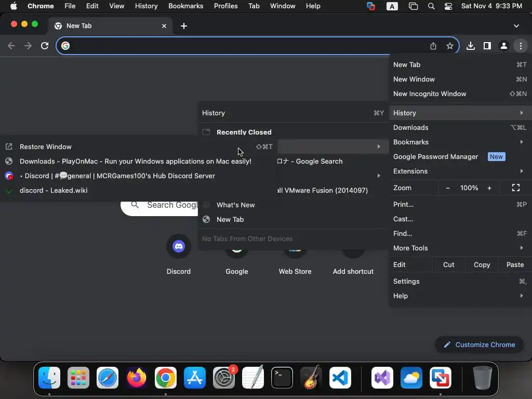Open GarageBand from the dock

click(311, 378)
